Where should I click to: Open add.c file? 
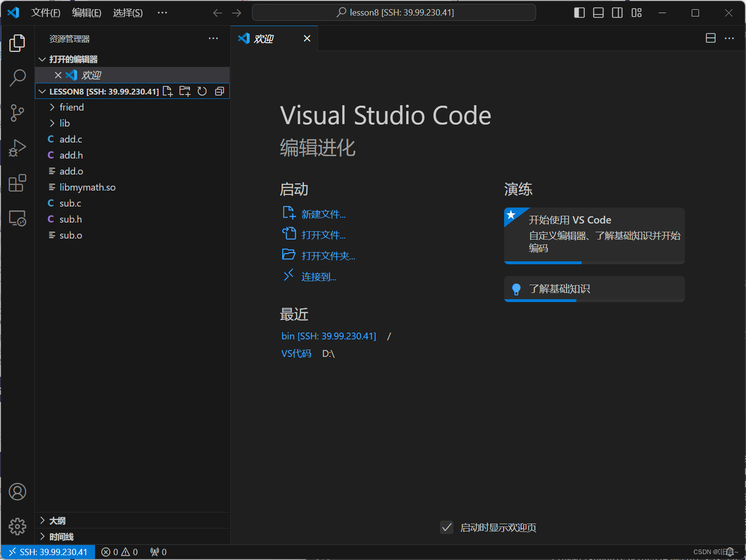[132, 139]
